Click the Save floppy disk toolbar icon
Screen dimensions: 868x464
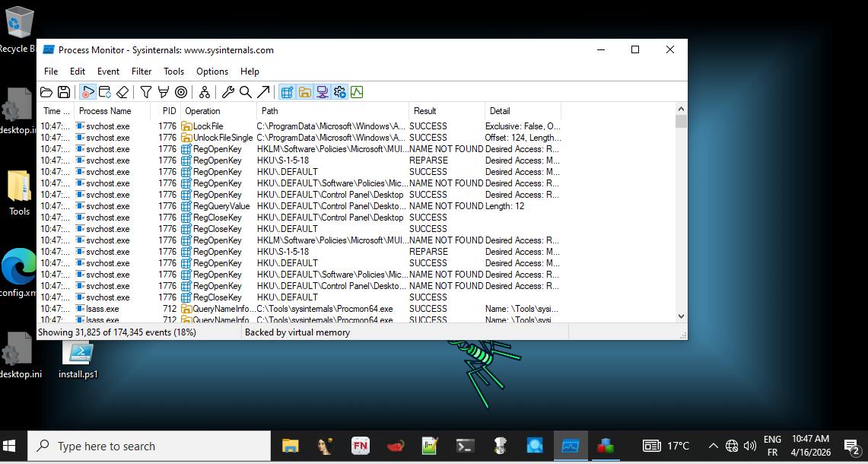[x=64, y=92]
